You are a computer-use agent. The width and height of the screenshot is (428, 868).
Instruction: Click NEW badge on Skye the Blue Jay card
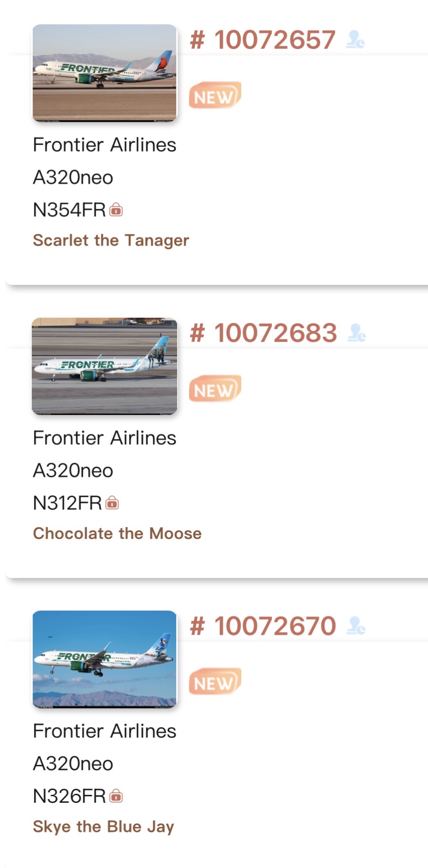click(x=215, y=681)
